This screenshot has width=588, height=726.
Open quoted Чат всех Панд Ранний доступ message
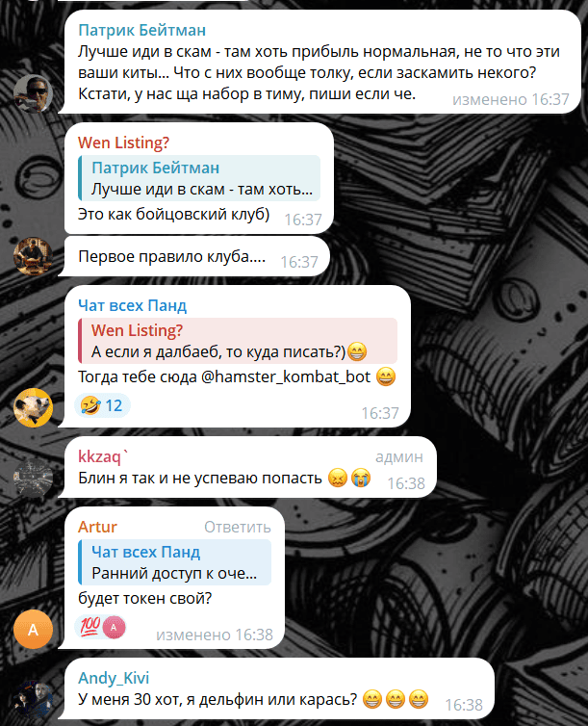click(175, 562)
